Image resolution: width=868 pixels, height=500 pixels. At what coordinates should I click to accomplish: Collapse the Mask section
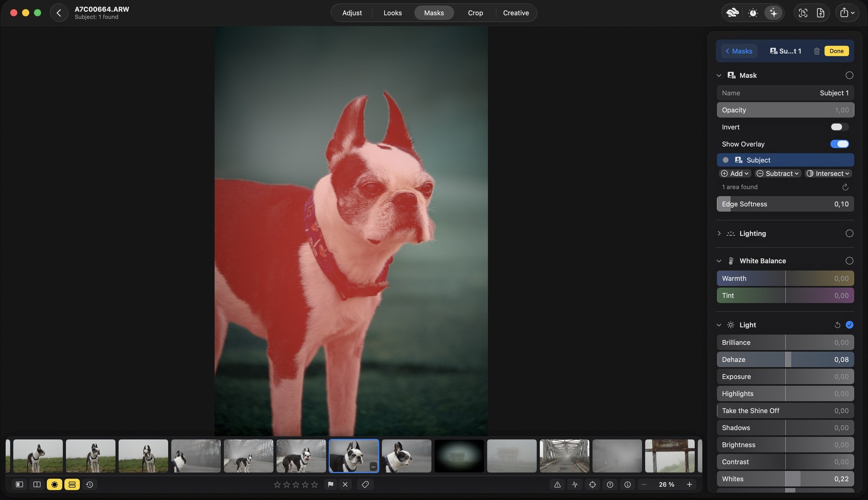(x=719, y=76)
